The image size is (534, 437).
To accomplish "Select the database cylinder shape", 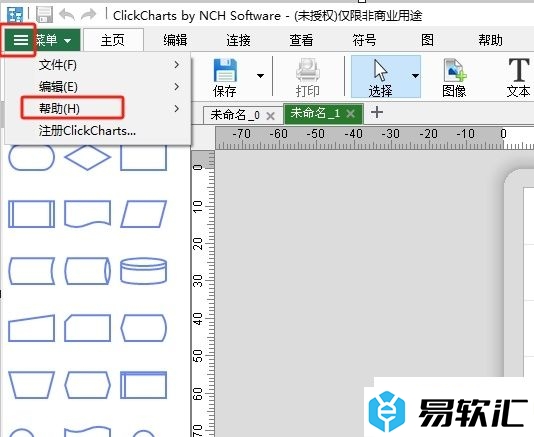I will click(144, 271).
